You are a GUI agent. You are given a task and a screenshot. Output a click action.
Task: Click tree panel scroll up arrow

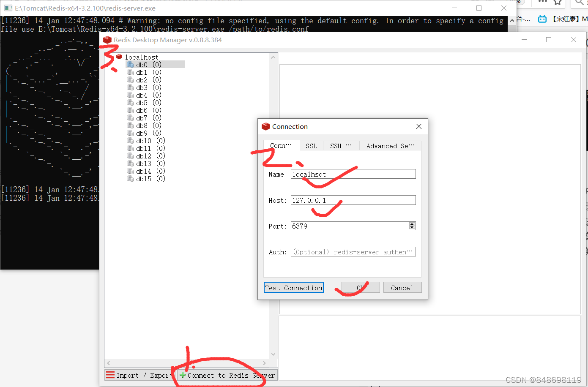pos(273,57)
